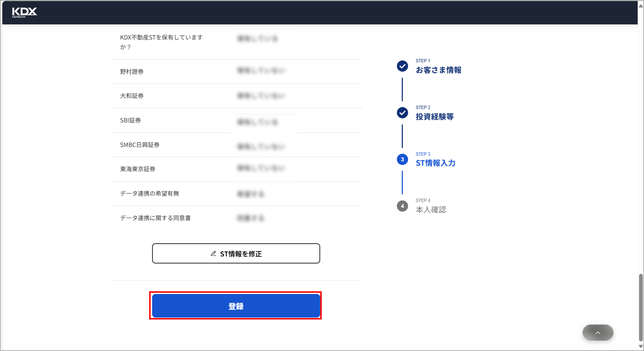The height and width of the screenshot is (351, 644).
Task: Click the page scrollbar thumb
Action: pyautogui.click(x=641, y=307)
